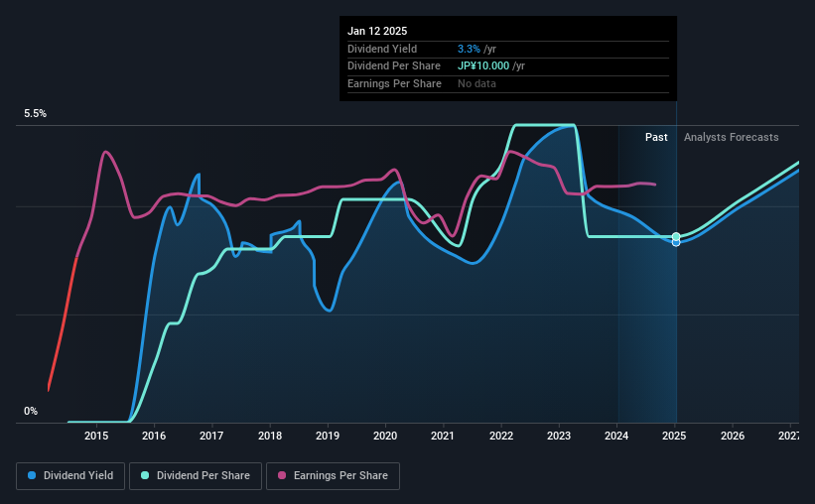815x504 pixels.
Task: Click the blue Dividend Yield legend dot
Action: [32, 475]
